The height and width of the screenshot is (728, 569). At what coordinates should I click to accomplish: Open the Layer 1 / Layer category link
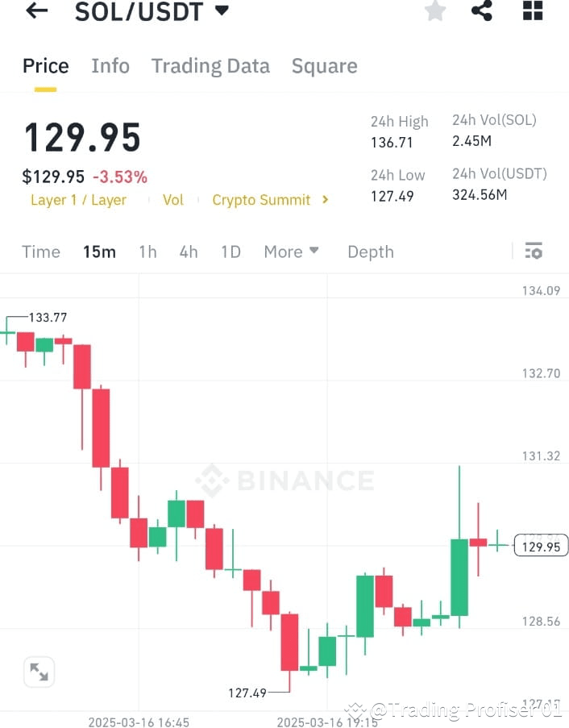coord(78,200)
